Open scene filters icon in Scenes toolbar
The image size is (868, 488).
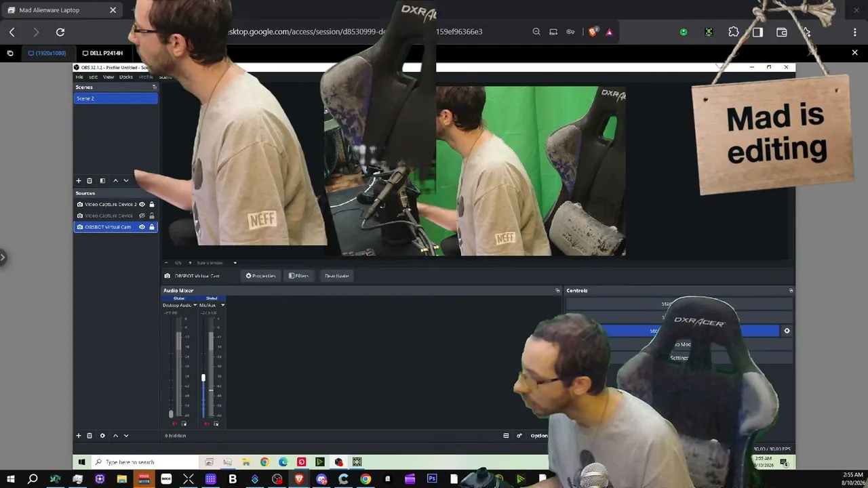[102, 181]
